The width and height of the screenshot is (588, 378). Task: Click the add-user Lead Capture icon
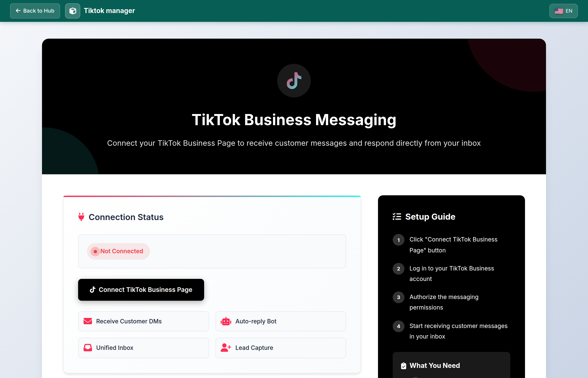pos(226,348)
